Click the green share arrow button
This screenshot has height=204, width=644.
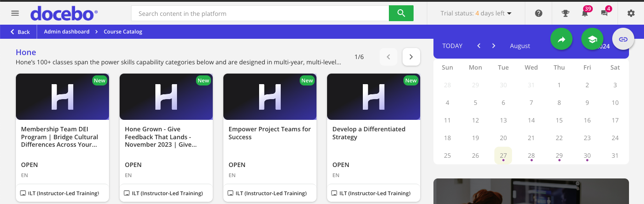click(x=561, y=40)
